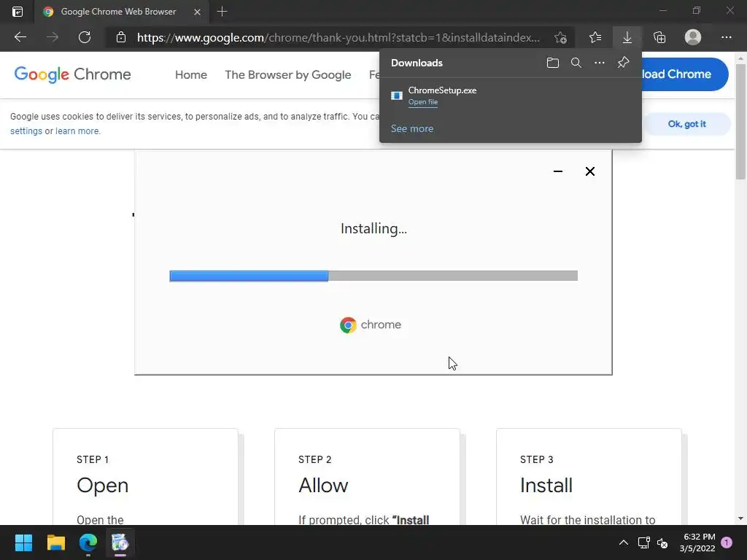Screen dimensions: 747x560
Task: Open a new tab with plus button
Action: (x=222, y=12)
